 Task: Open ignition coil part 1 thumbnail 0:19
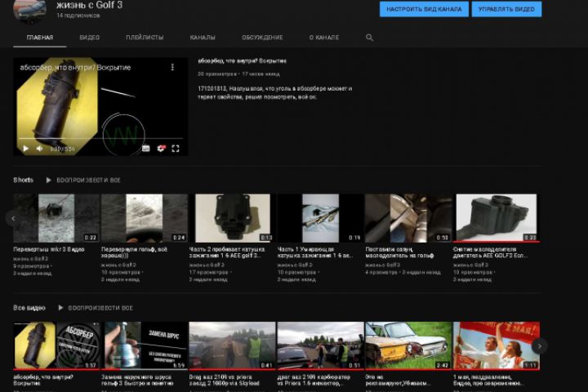click(321, 218)
